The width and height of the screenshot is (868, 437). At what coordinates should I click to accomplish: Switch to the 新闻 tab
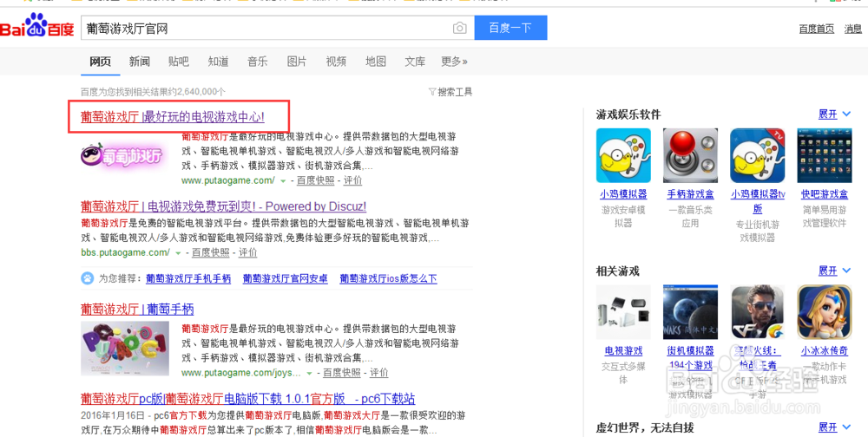[140, 62]
